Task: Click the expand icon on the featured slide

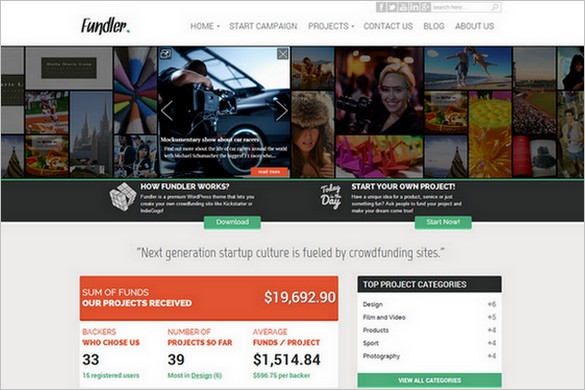Action: coord(165,54)
